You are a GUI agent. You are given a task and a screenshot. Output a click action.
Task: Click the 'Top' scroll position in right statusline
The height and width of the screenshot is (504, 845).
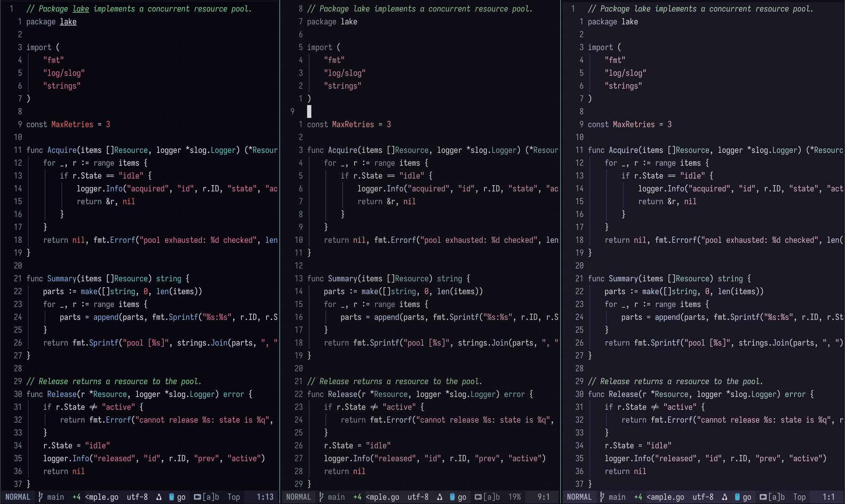pyautogui.click(x=799, y=497)
